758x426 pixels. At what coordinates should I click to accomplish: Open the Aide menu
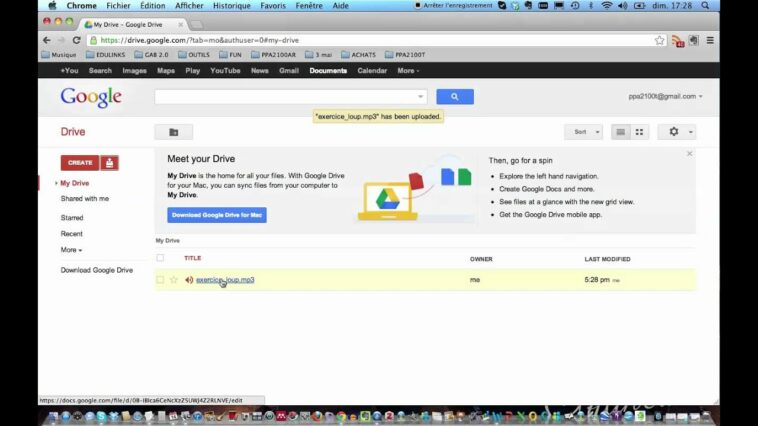[x=340, y=6]
